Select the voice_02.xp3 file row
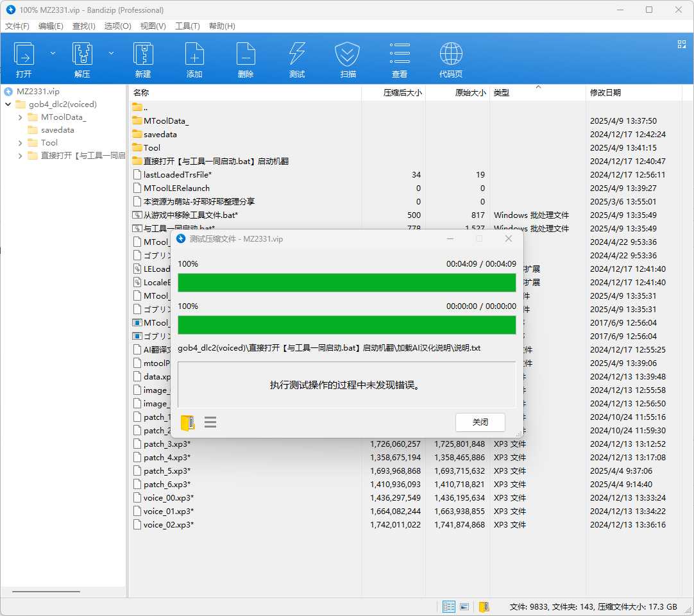 (x=168, y=525)
